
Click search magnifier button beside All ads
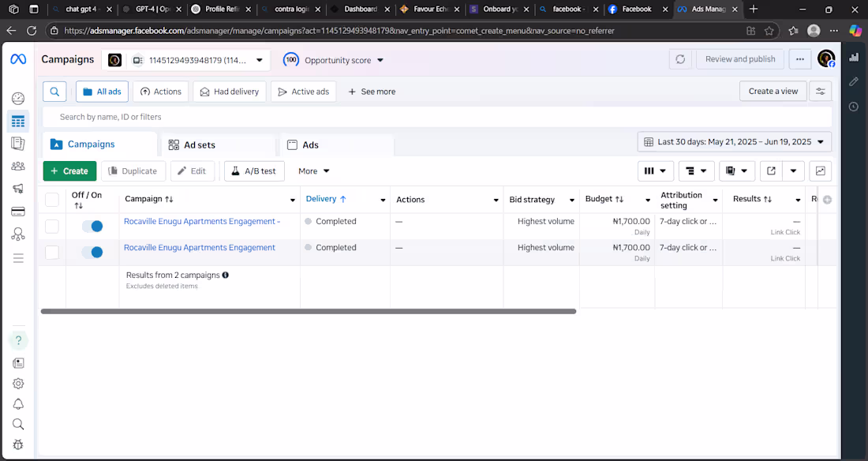coord(54,92)
